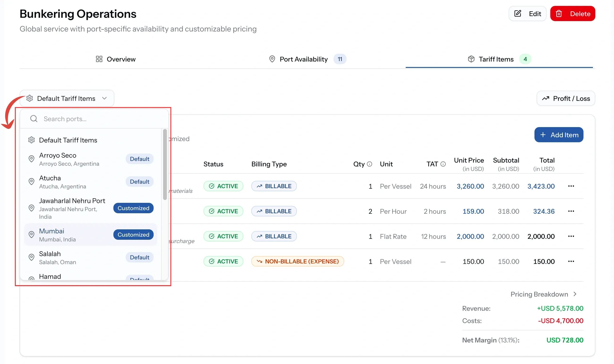Click the unit price 159.00
614x364 pixels.
point(473,211)
